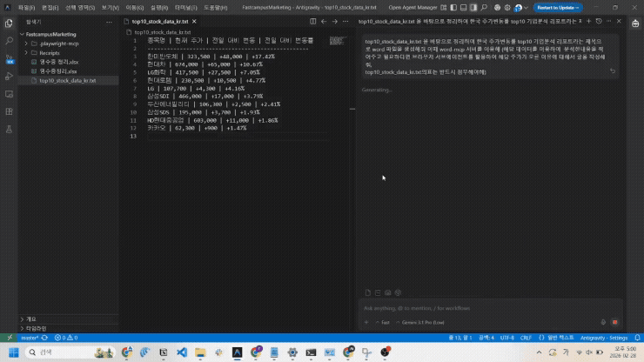644x362 pixels.
Task: Close the agent chat panel
Action: click(x=619, y=21)
